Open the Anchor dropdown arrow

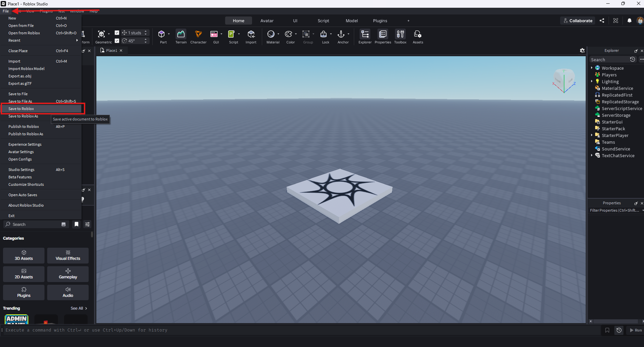[348, 34]
